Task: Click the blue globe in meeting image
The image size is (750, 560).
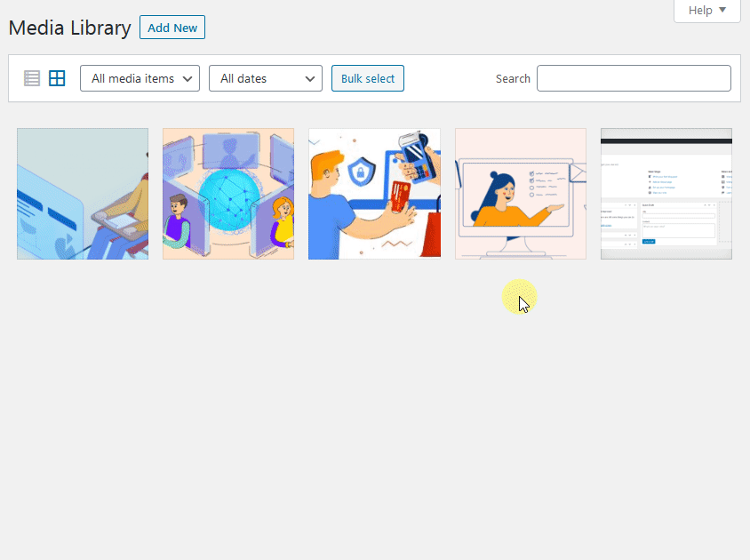Action: (x=229, y=198)
